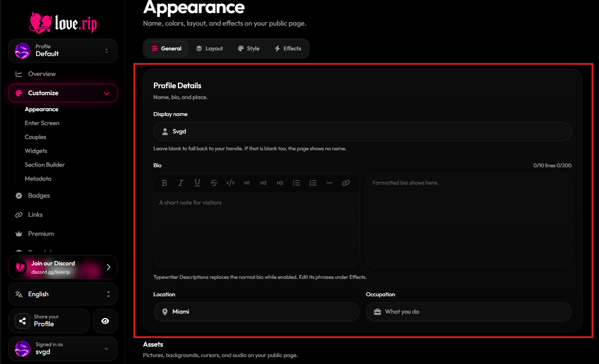Apply underline formatting in bio editor

pyautogui.click(x=197, y=183)
